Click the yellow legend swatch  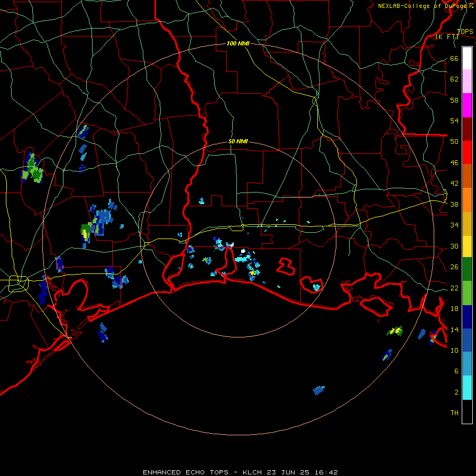467,246
